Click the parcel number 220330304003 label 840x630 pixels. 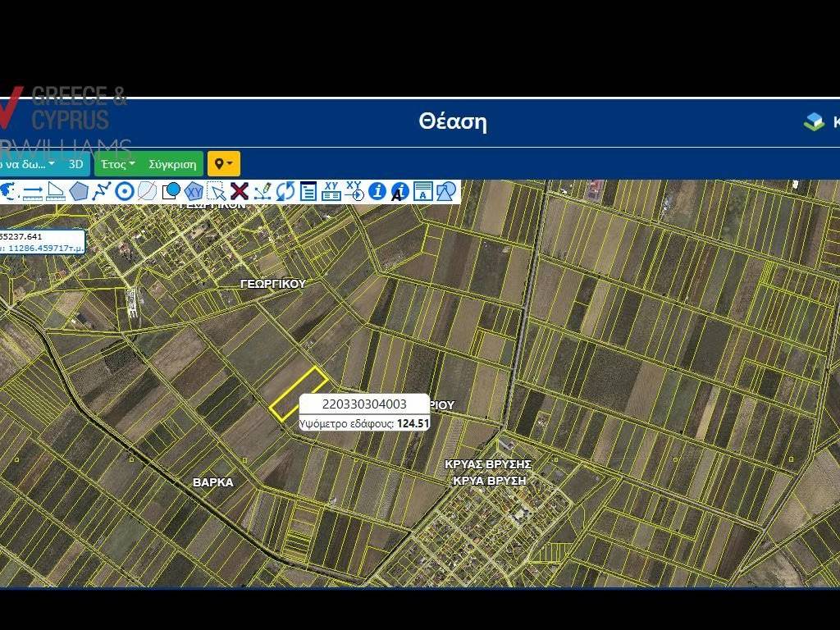(x=364, y=404)
